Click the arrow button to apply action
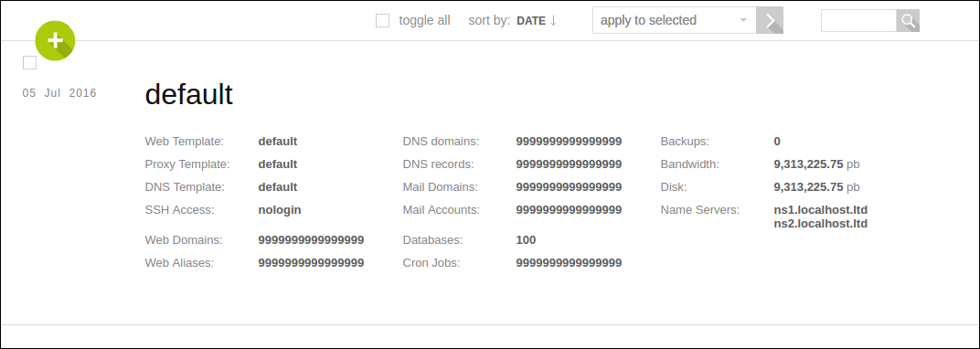Viewport: 980px width, 349px height. (770, 21)
